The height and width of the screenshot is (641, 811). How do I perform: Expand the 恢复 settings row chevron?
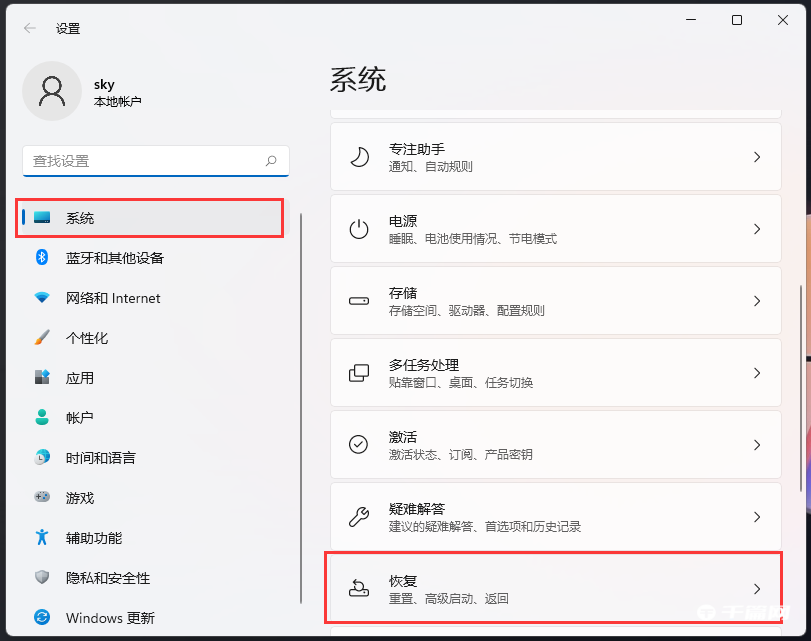[758, 589]
